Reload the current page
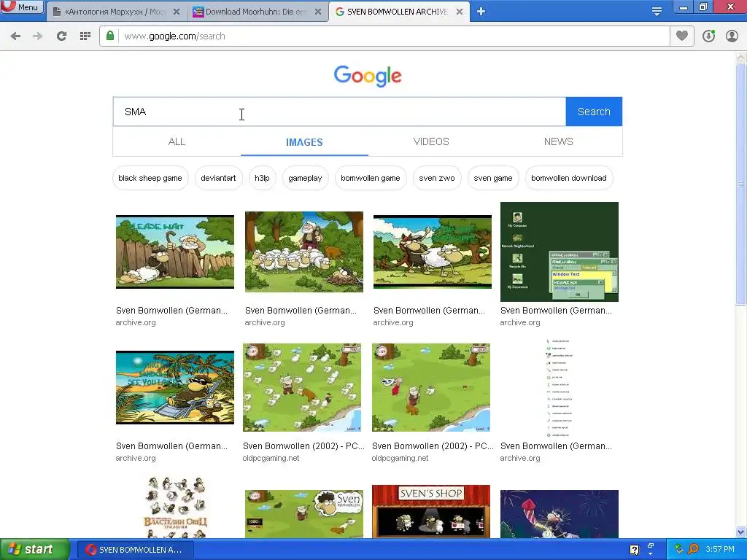Viewport: 747px width, 560px height. coord(61,36)
